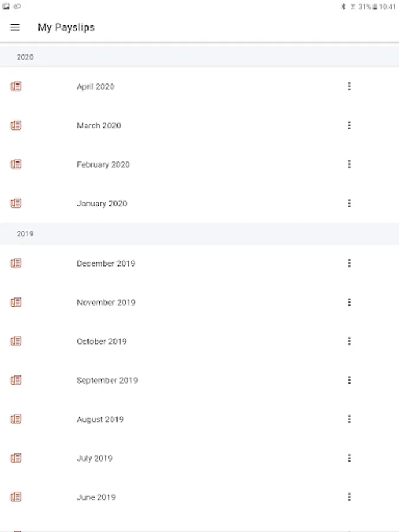This screenshot has width=399, height=532.
Task: Tap the December 2019 payslip icon
Action: [16, 263]
